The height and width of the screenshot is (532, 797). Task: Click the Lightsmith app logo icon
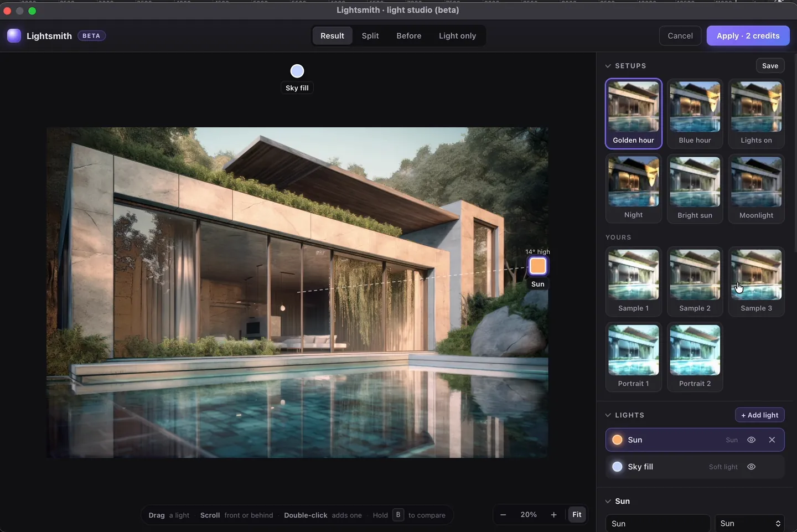click(14, 35)
